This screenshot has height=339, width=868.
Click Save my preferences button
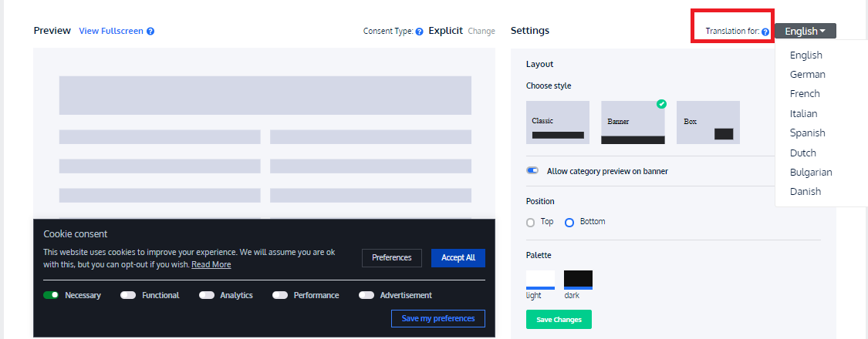tap(438, 318)
